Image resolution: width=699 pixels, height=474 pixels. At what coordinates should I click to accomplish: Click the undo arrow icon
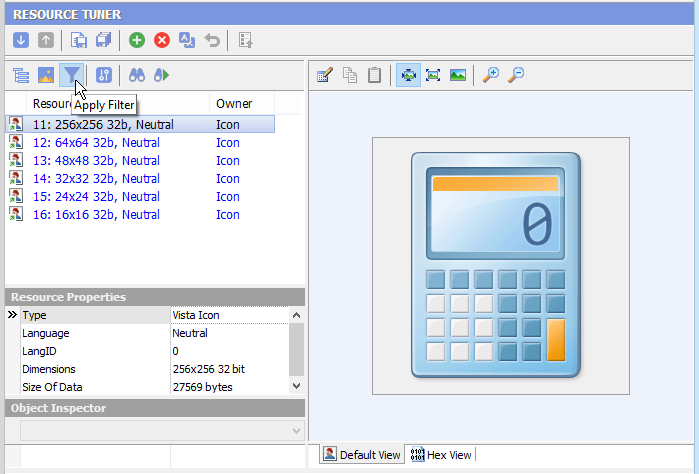(x=212, y=40)
